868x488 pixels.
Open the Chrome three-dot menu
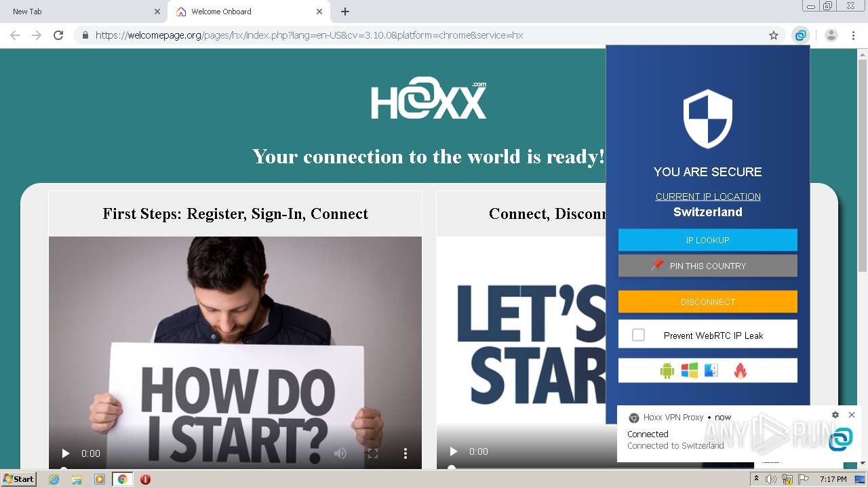pos(853,35)
